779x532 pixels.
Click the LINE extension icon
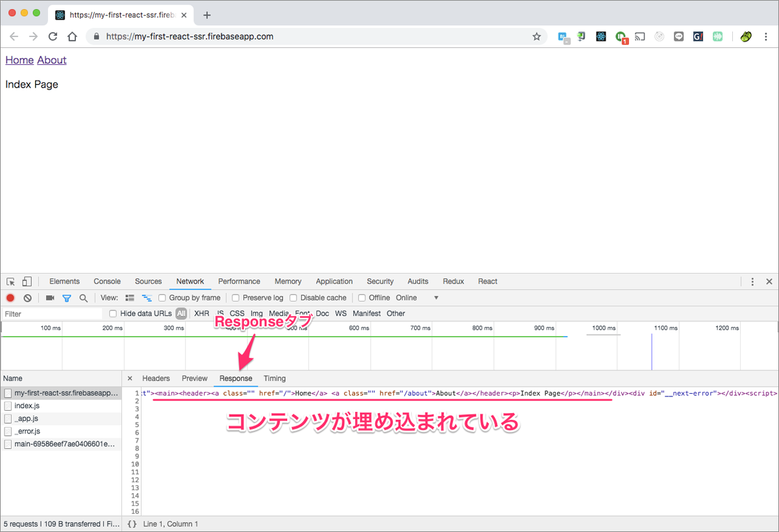(679, 37)
